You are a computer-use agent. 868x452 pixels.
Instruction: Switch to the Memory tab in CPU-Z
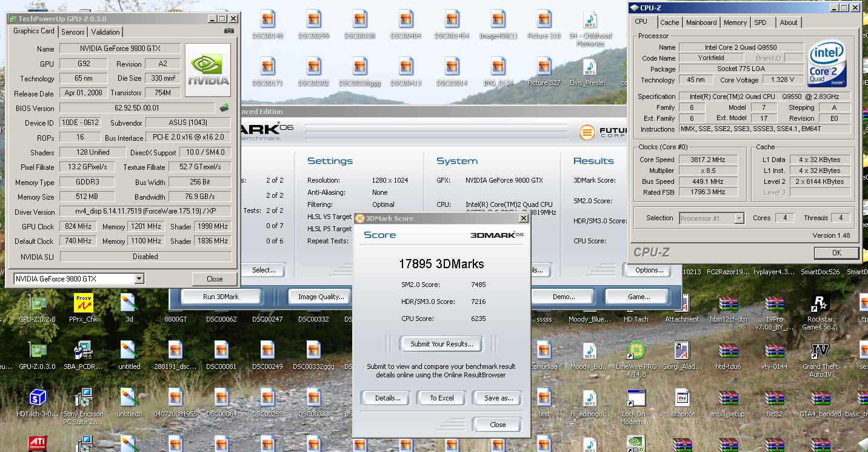pyautogui.click(x=735, y=22)
